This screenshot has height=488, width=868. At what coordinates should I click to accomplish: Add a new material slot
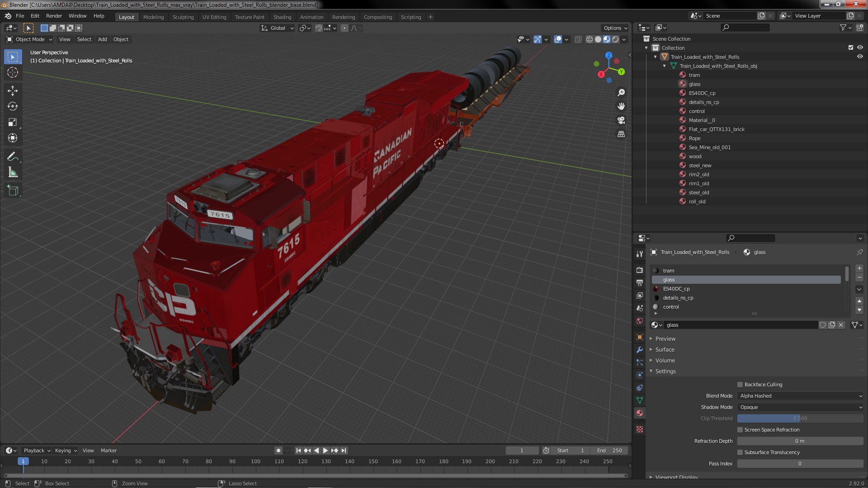[x=859, y=268]
